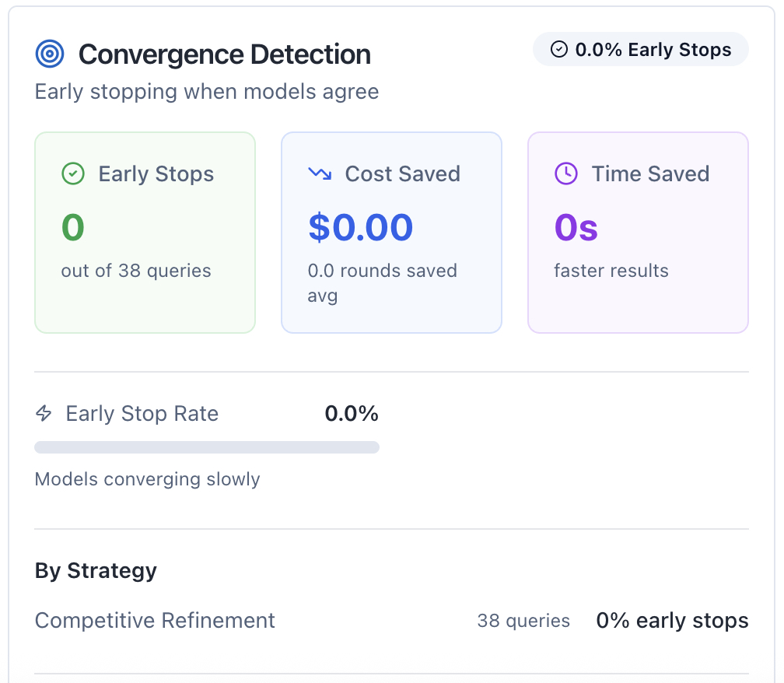
Task: Click the lightning bolt Early Stop Rate icon
Action: [x=44, y=413]
